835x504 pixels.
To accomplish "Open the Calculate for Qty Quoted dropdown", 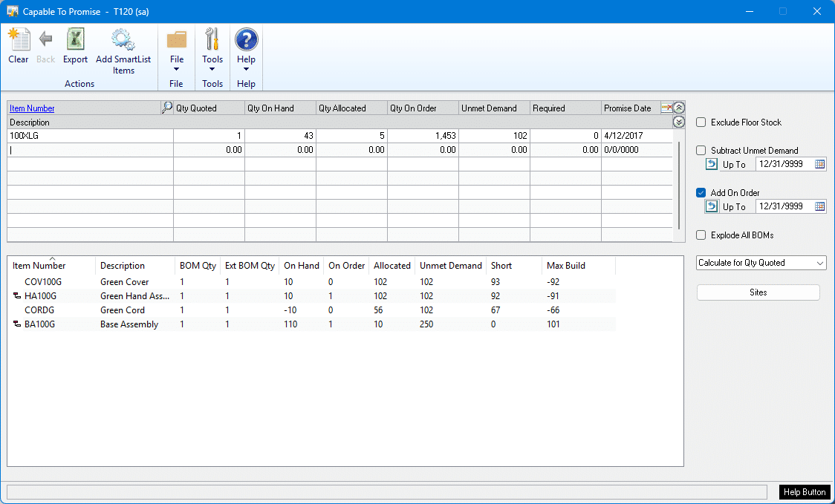I will pos(761,263).
